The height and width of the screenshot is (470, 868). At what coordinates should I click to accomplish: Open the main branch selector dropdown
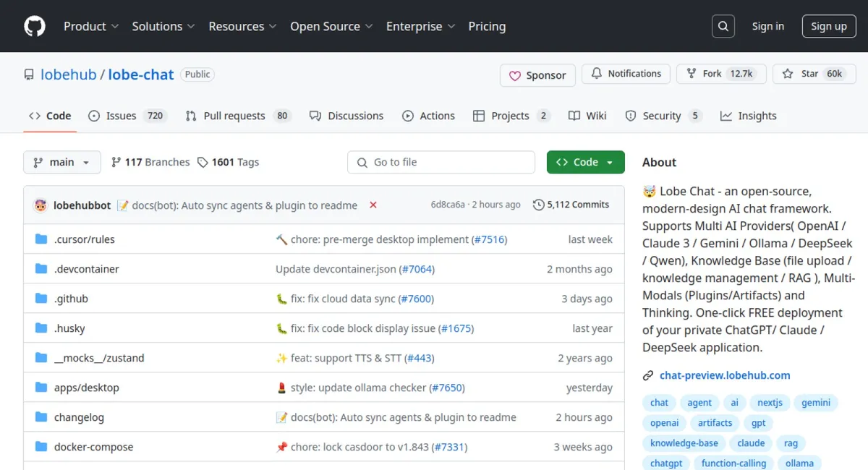pyautogui.click(x=62, y=163)
